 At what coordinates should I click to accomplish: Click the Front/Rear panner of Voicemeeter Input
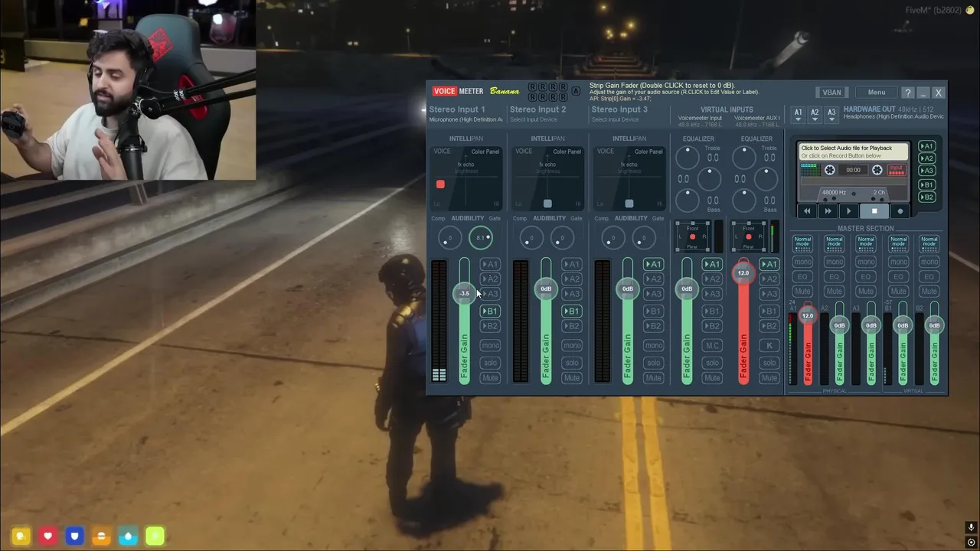692,237
